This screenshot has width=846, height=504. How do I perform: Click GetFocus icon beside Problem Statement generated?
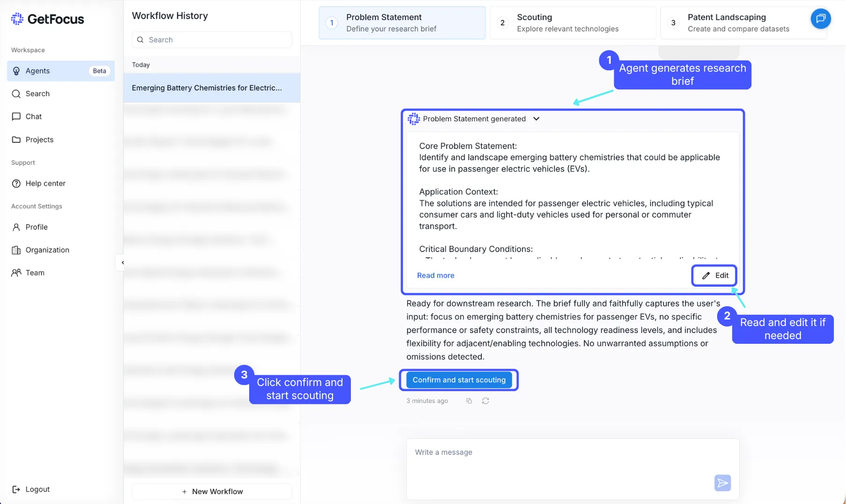[414, 119]
